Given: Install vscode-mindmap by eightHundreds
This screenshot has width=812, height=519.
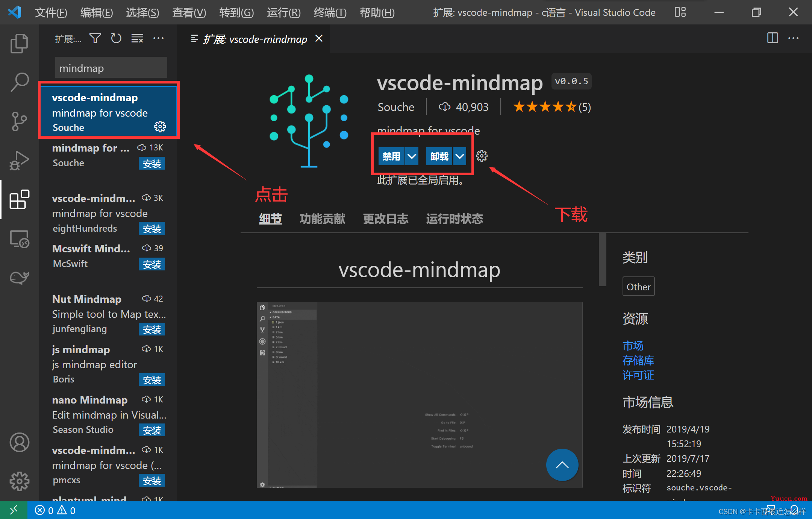Looking at the screenshot, I should pyautogui.click(x=152, y=229).
